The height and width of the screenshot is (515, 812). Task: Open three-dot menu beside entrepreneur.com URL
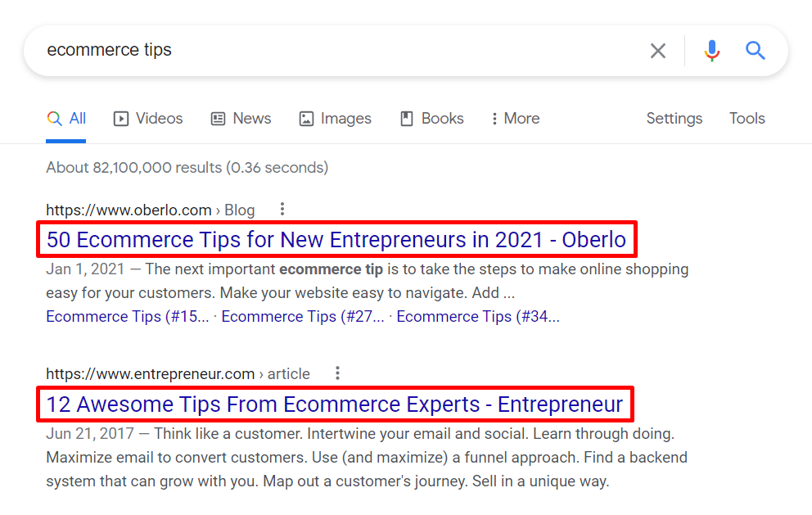pyautogui.click(x=337, y=373)
